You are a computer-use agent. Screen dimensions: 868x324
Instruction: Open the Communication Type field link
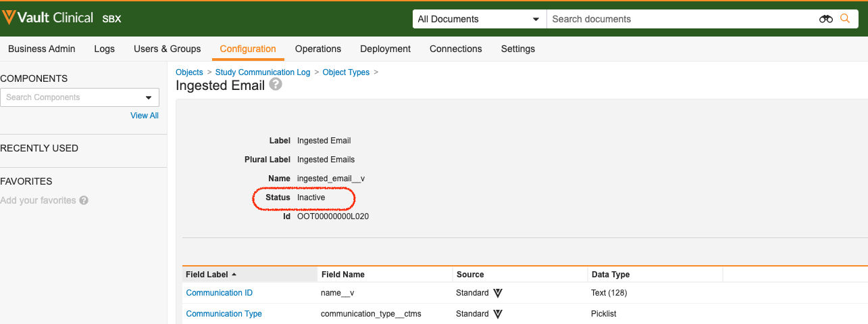224,314
